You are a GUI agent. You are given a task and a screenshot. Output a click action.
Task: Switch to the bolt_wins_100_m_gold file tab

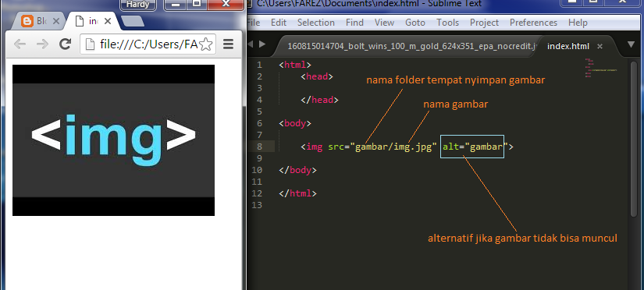pos(412,46)
